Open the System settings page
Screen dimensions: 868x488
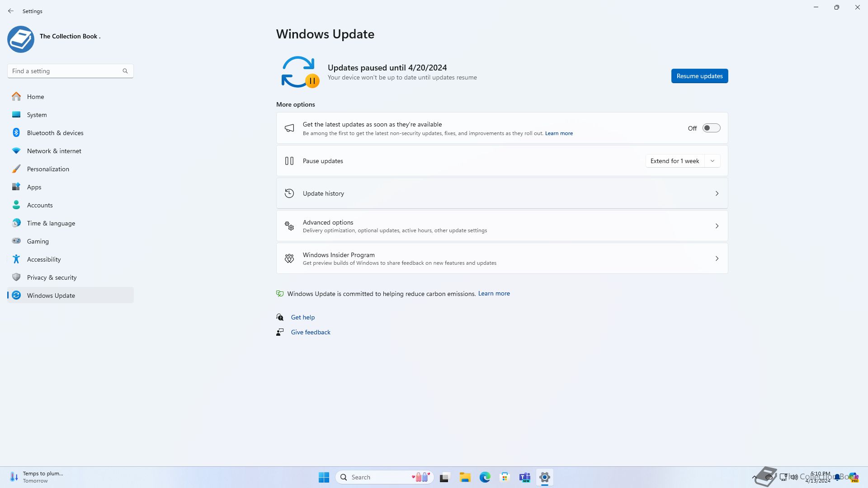(70, 115)
